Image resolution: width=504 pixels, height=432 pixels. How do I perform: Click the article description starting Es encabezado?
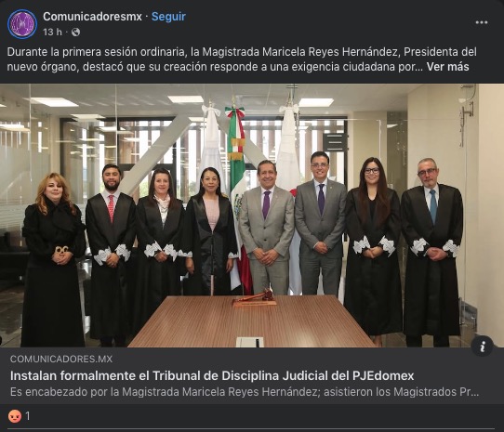[245, 392]
